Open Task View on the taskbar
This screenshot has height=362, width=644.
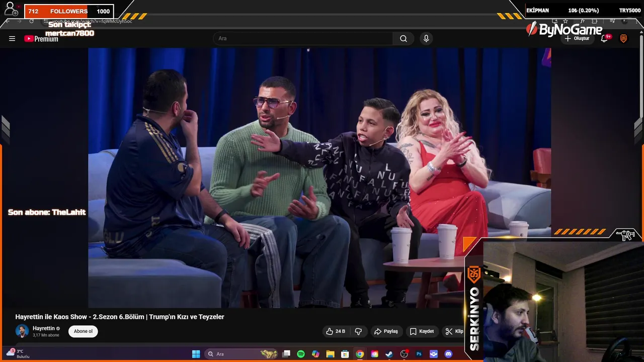point(286,354)
